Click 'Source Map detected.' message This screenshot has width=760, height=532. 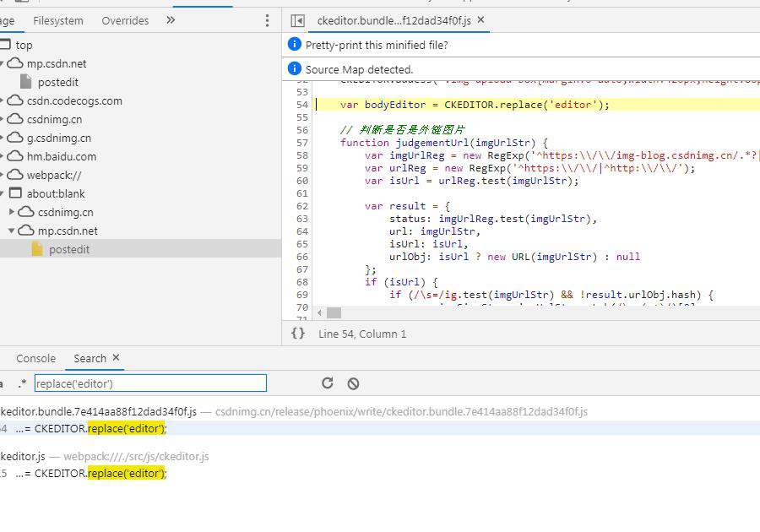359,69
